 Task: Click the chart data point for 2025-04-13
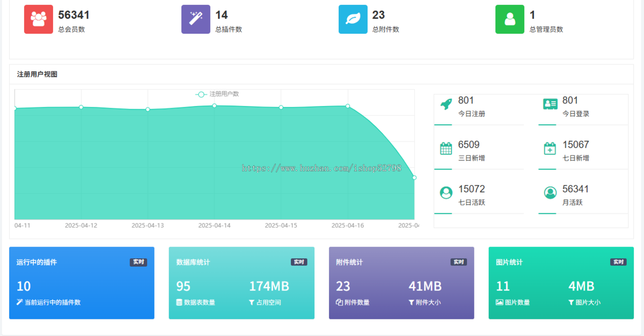pos(148,109)
